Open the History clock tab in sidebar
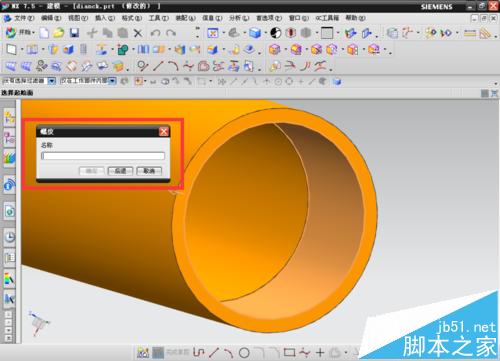This screenshot has height=361, width=500. click(x=10, y=237)
